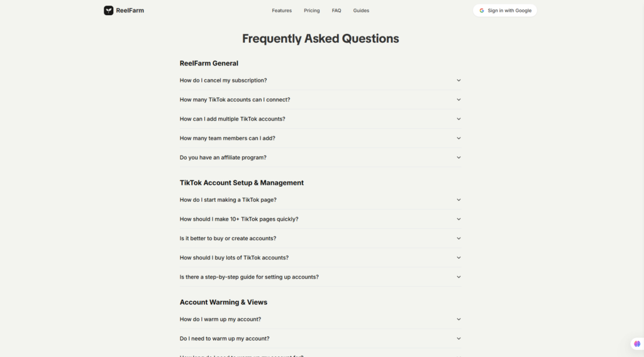Expand "Do I need to warm up my account?"

point(320,339)
